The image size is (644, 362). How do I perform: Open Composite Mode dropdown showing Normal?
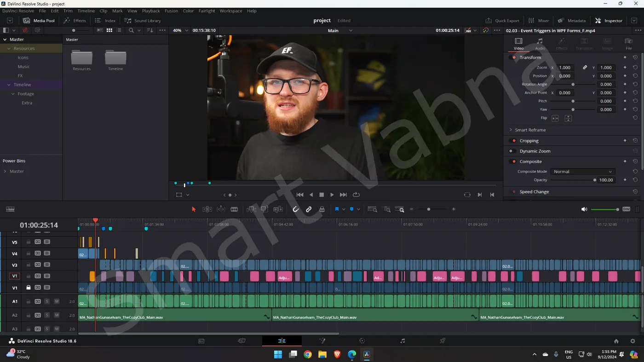tap(582, 172)
